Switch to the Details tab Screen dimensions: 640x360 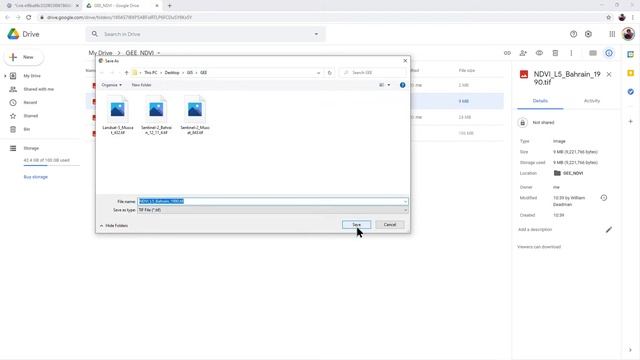tap(540, 101)
